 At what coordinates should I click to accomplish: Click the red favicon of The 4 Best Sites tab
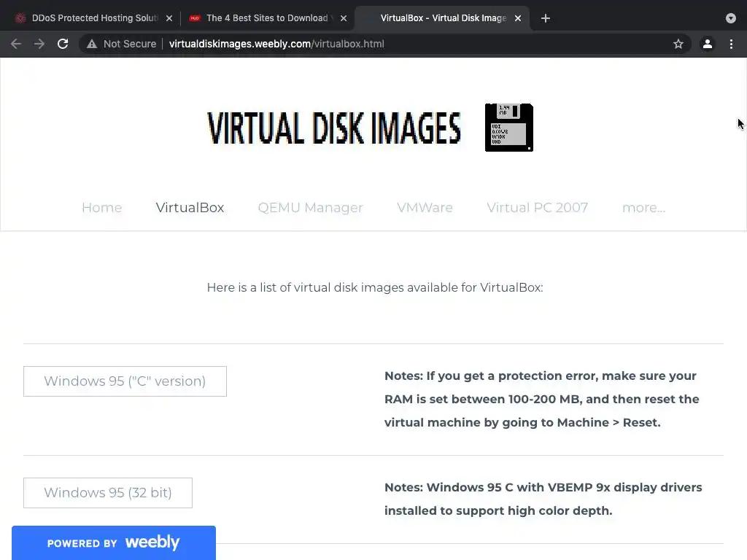click(x=194, y=18)
